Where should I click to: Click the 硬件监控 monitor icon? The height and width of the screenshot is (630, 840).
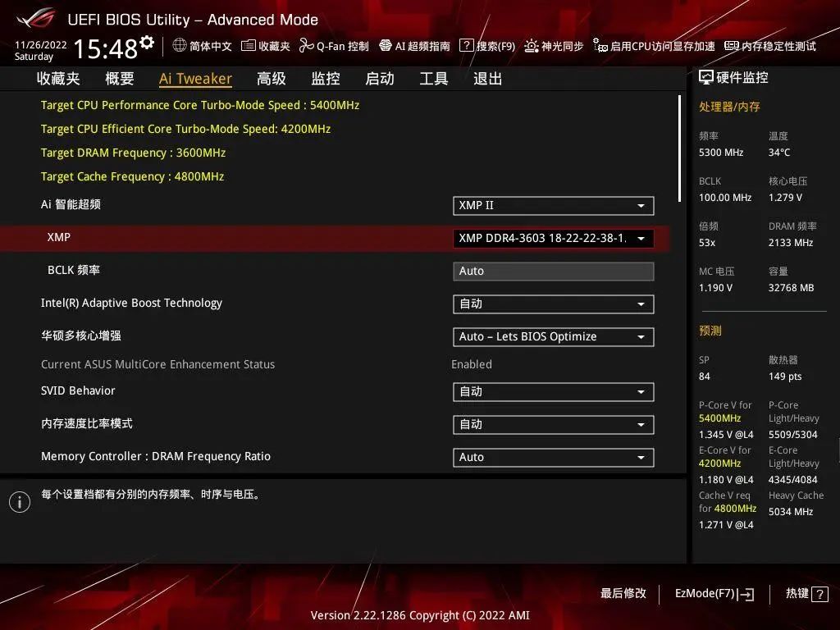click(x=706, y=78)
